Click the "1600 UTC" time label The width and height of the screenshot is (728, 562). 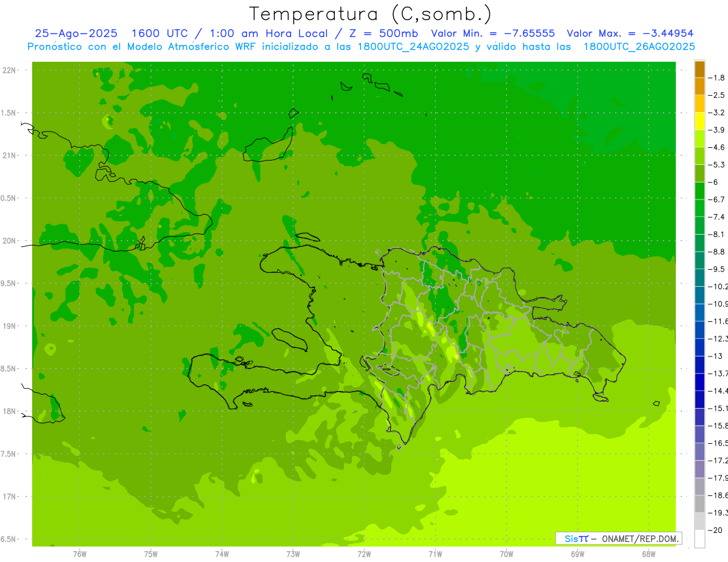[x=160, y=33]
